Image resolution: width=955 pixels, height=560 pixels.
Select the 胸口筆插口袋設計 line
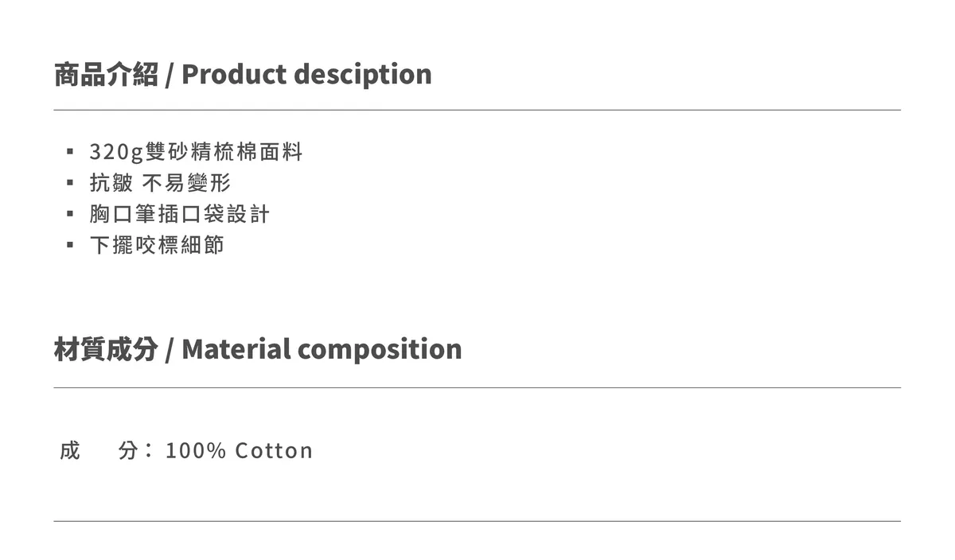(179, 214)
